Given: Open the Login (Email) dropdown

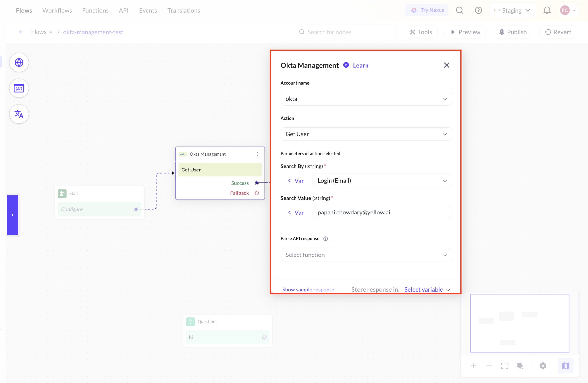Looking at the screenshot, I should tap(382, 181).
